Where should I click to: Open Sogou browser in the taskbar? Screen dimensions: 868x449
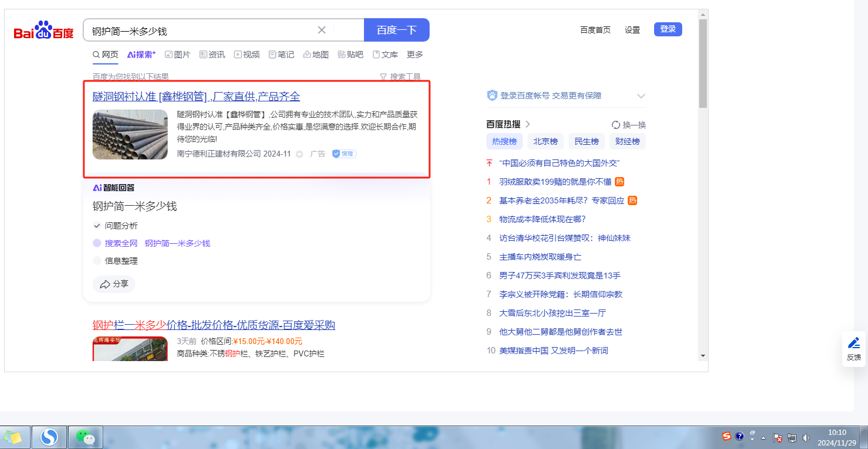[50, 437]
